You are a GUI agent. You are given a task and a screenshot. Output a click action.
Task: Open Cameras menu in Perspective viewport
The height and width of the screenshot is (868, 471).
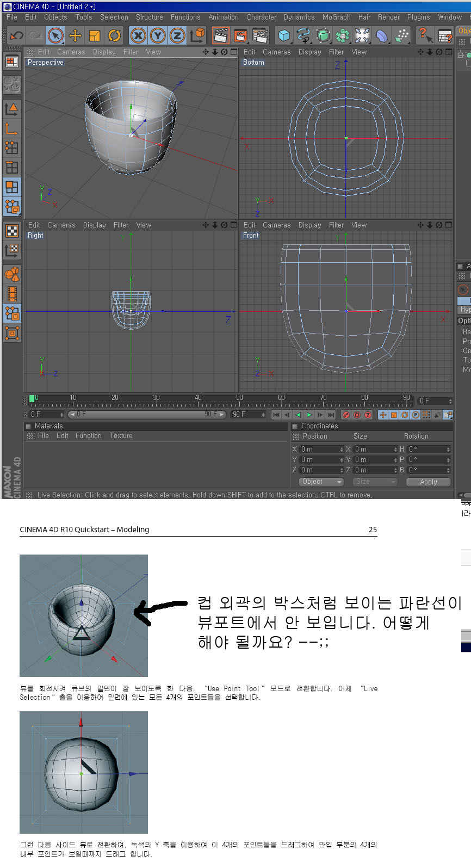click(x=71, y=52)
